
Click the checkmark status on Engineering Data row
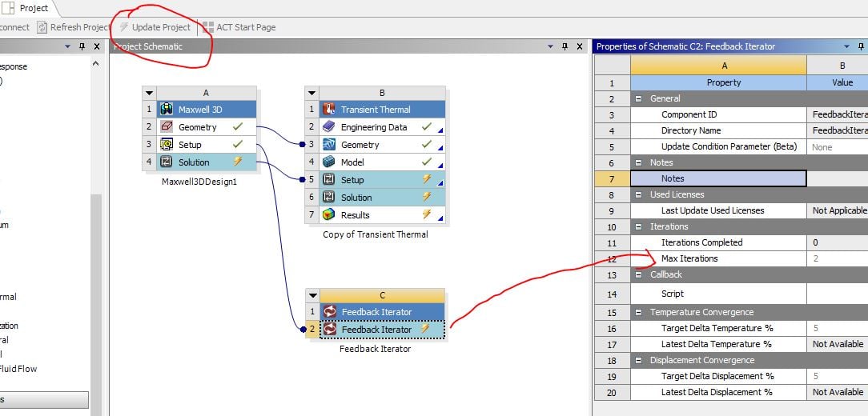click(426, 126)
